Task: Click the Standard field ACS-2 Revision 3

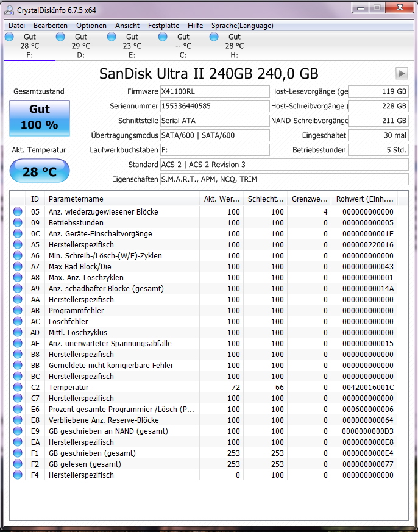Action: pyautogui.click(x=285, y=165)
